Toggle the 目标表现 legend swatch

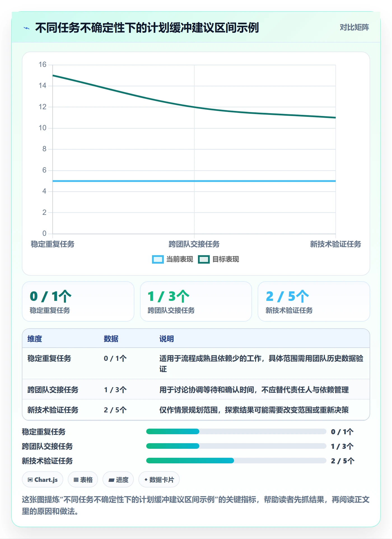pyautogui.click(x=204, y=259)
